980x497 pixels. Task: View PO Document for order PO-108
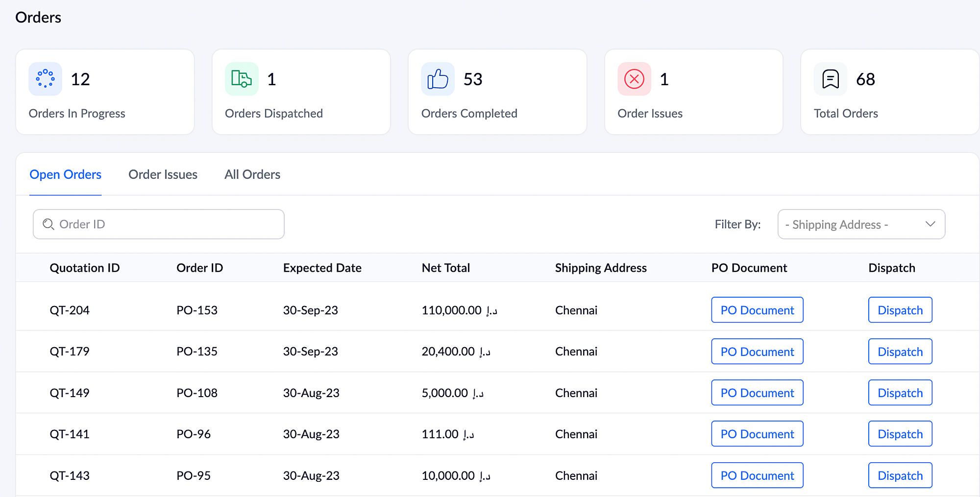(x=757, y=393)
